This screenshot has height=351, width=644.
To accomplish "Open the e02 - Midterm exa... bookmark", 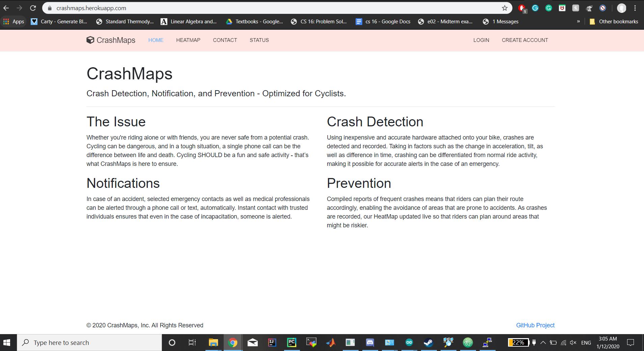I will [x=445, y=22].
